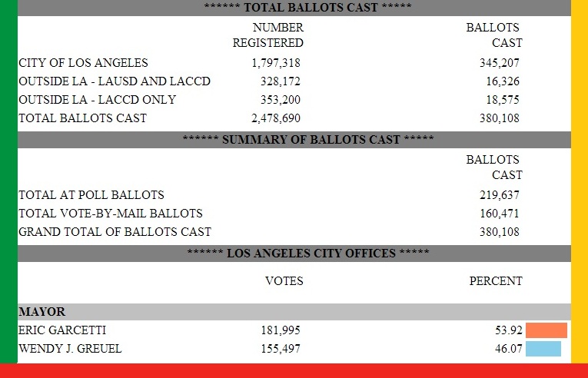Screen dimensions: 588x378
Task: Click the Total Vote-By-Mail Ballots label
Action: coord(111,214)
